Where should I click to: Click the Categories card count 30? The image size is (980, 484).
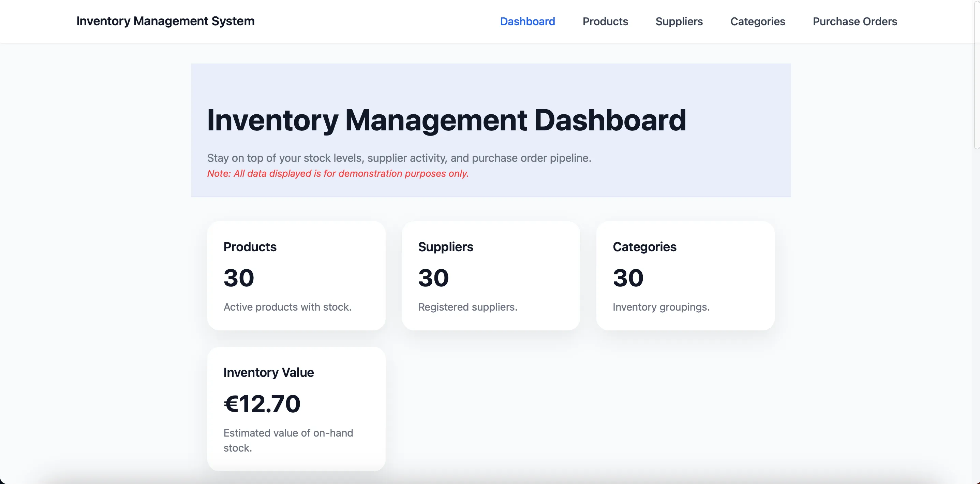pyautogui.click(x=628, y=277)
